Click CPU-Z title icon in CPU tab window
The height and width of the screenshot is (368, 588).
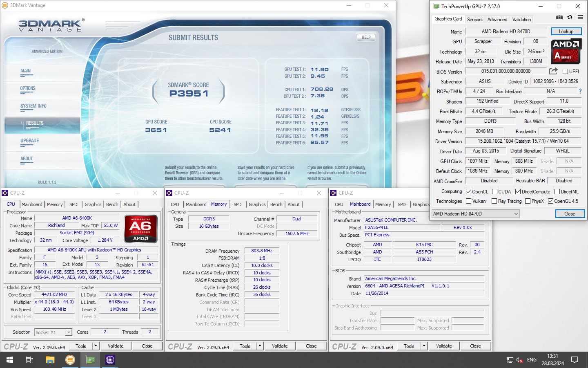point(5,193)
